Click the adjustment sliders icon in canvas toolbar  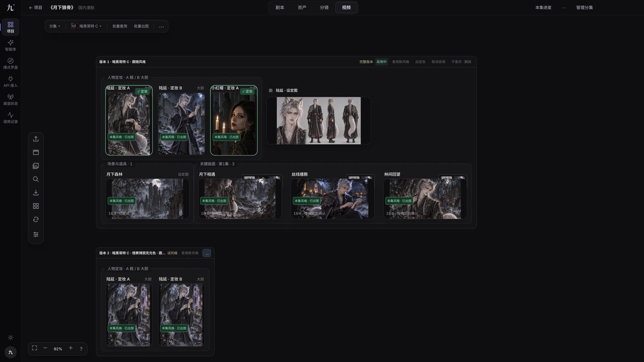pos(36,234)
